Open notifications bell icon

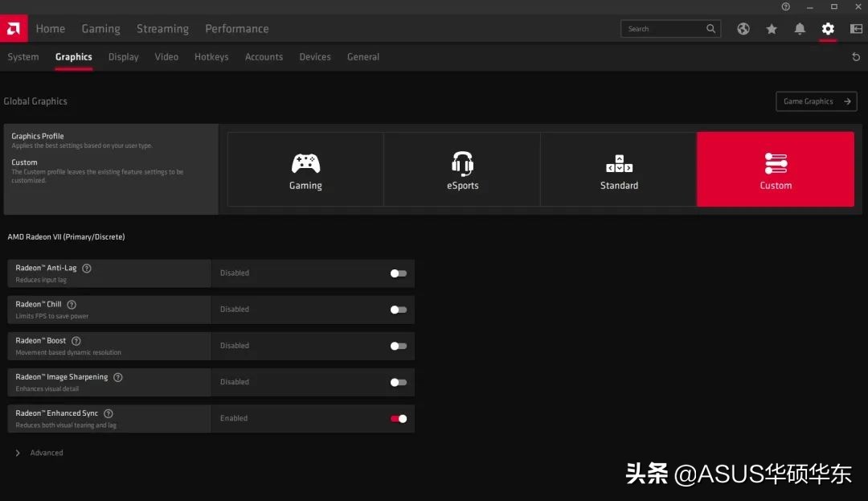coord(800,29)
